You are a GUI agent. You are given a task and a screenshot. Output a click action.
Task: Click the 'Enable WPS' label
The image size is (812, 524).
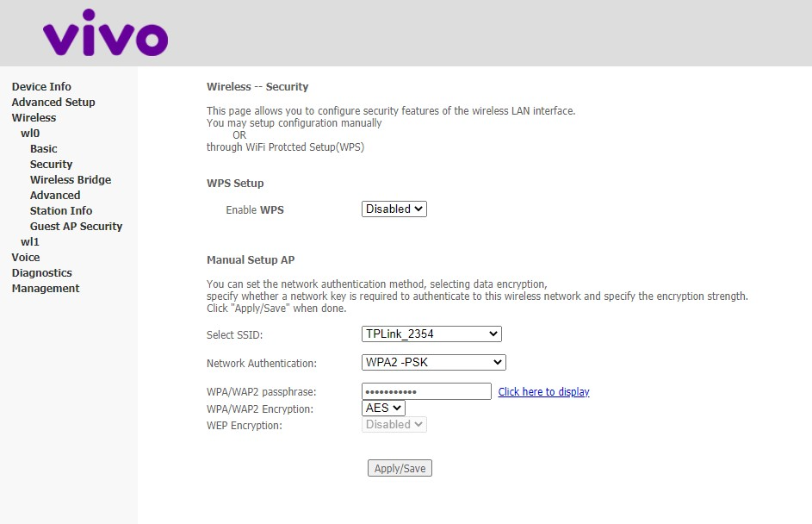[x=255, y=210]
